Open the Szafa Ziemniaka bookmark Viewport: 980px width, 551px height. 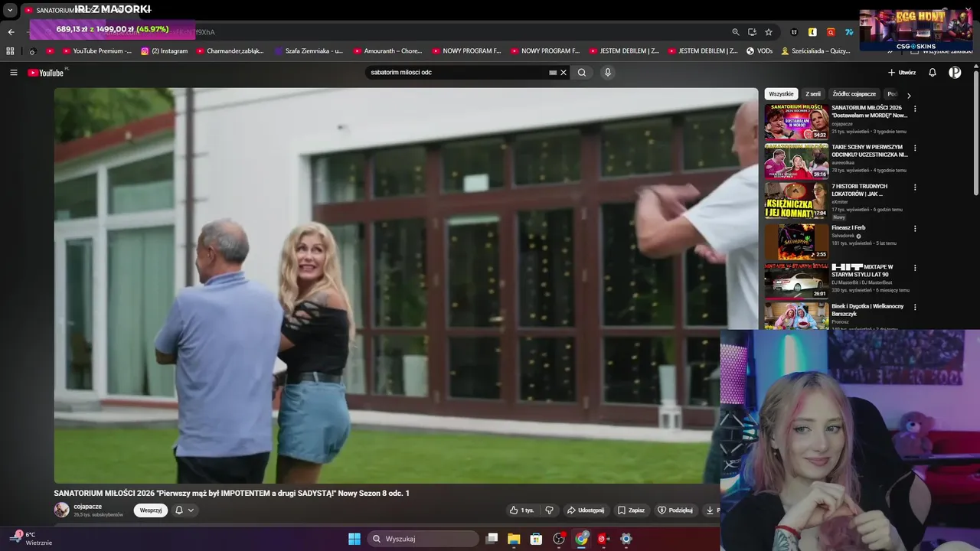[x=309, y=51]
